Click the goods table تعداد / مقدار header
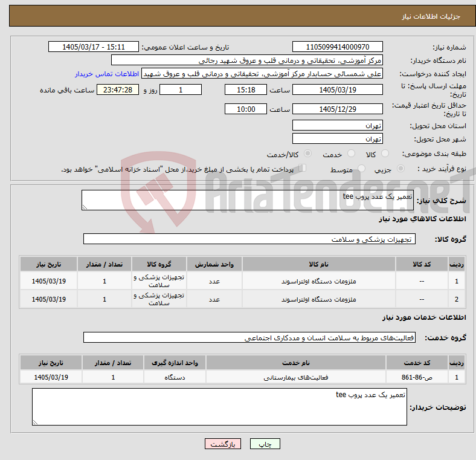The width and height of the screenshot is (476, 460). pos(105,264)
